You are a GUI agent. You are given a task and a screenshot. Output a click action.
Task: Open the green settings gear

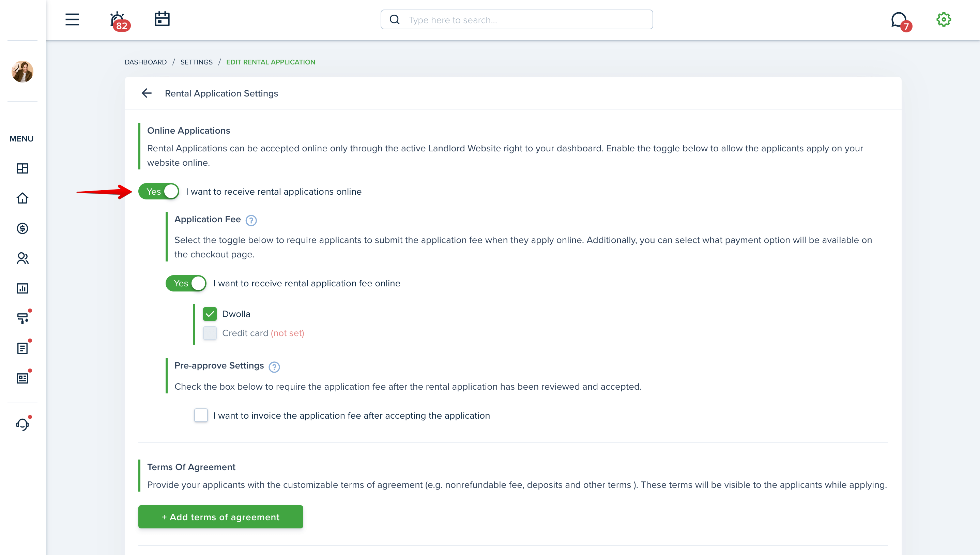click(944, 19)
